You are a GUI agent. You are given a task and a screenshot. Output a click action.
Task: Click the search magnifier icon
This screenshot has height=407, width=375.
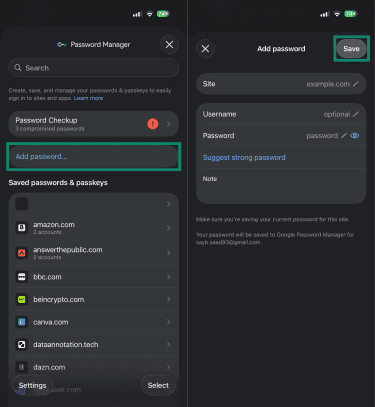[x=18, y=68]
